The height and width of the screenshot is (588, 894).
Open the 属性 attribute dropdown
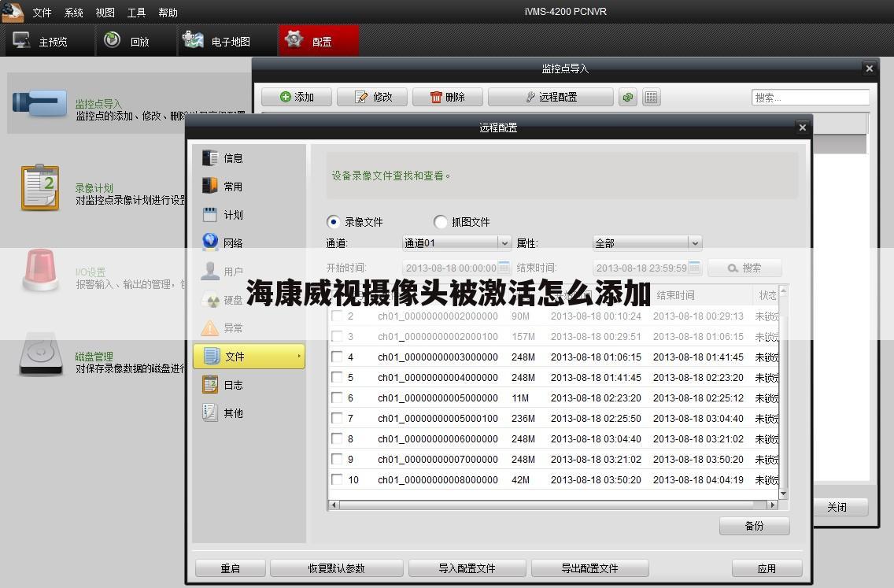[647, 243]
